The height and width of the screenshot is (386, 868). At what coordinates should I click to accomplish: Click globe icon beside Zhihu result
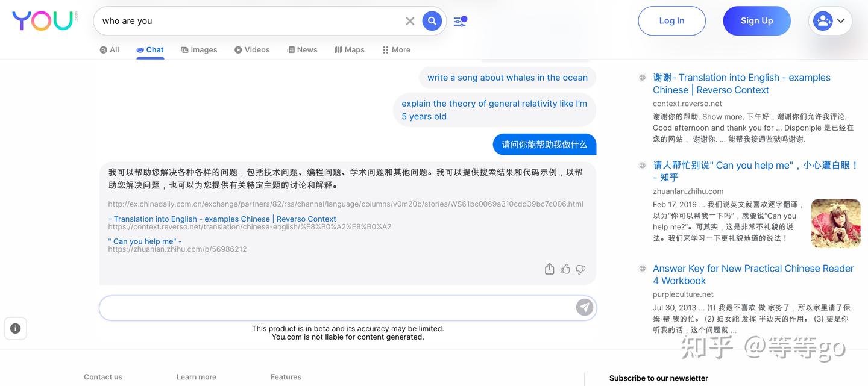[x=643, y=165]
